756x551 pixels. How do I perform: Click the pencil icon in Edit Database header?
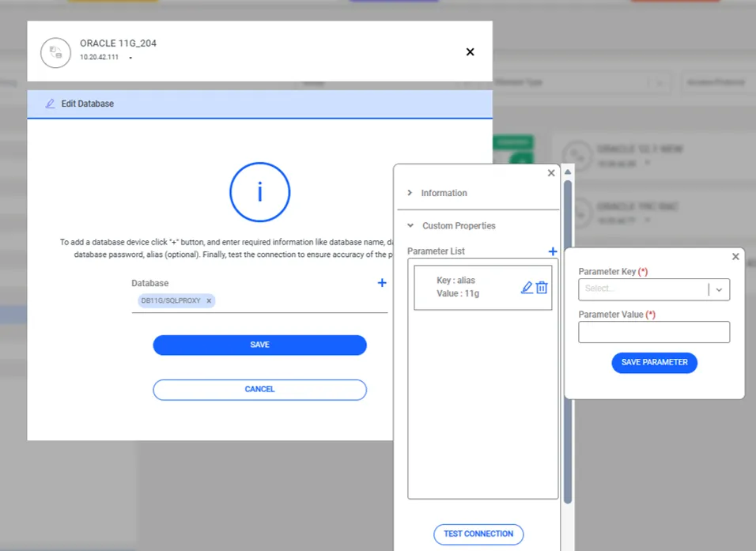pyautogui.click(x=50, y=104)
